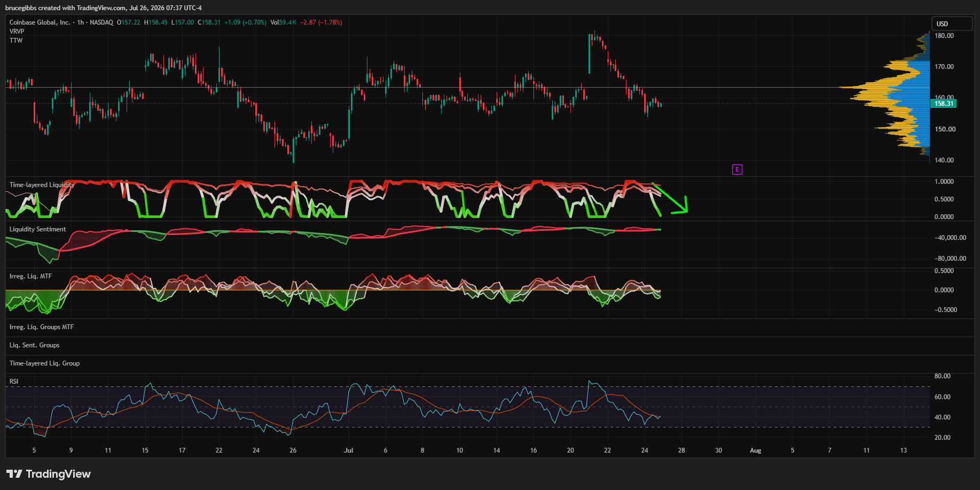The image size is (980, 490).
Task: Click date 30 on the time axis
Action: 719,450
